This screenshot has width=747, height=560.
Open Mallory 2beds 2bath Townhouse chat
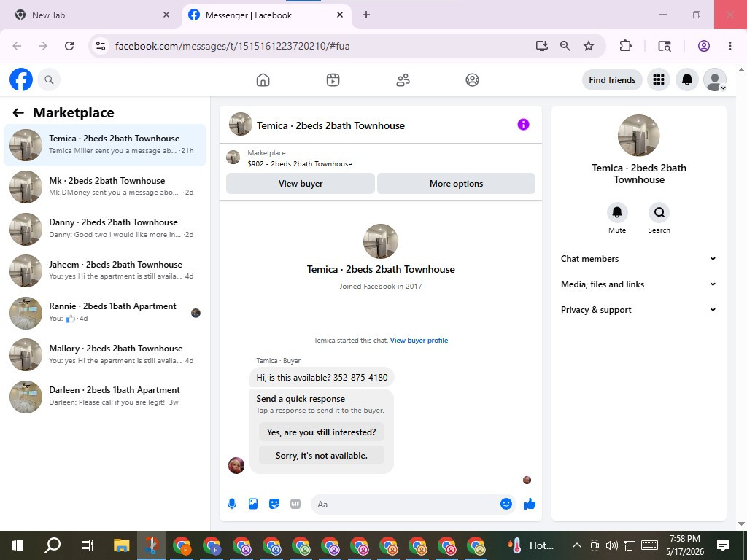click(x=105, y=354)
